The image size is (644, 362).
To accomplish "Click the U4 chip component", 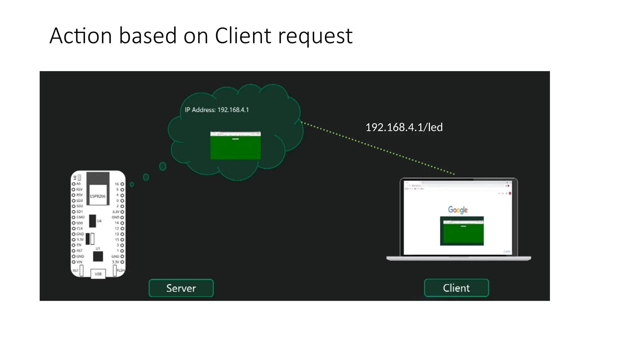I will (92, 221).
